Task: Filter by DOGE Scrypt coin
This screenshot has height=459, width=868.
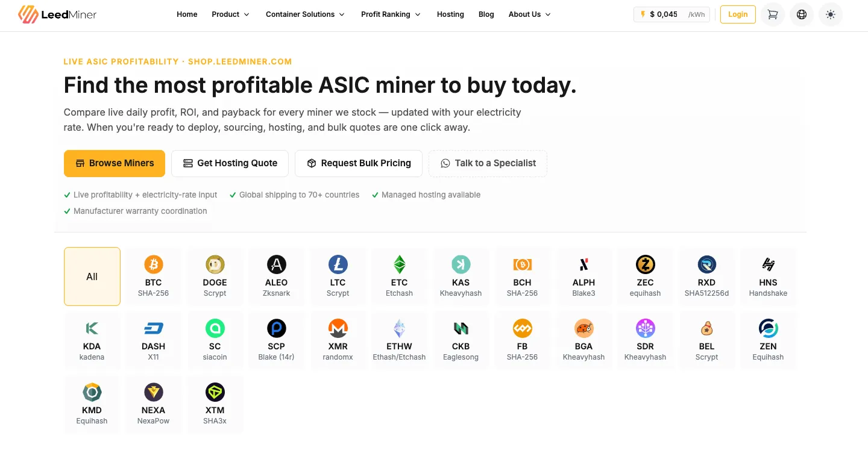Action: click(215, 276)
